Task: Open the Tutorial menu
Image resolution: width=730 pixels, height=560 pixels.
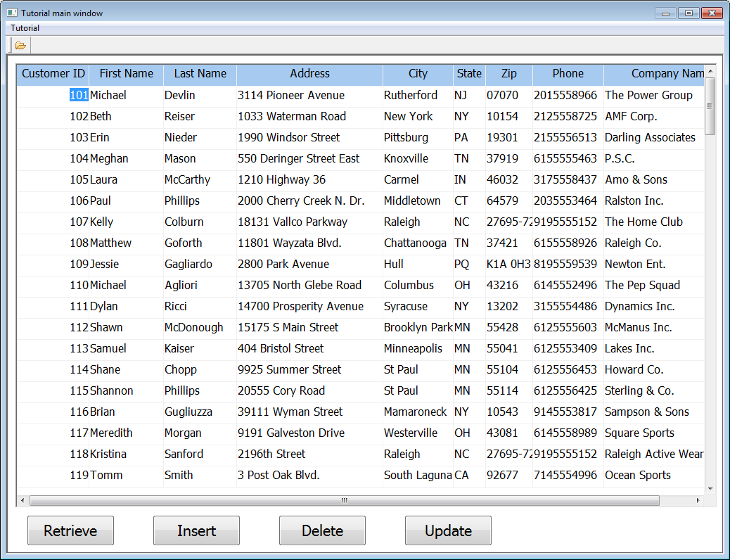Action: [25, 28]
